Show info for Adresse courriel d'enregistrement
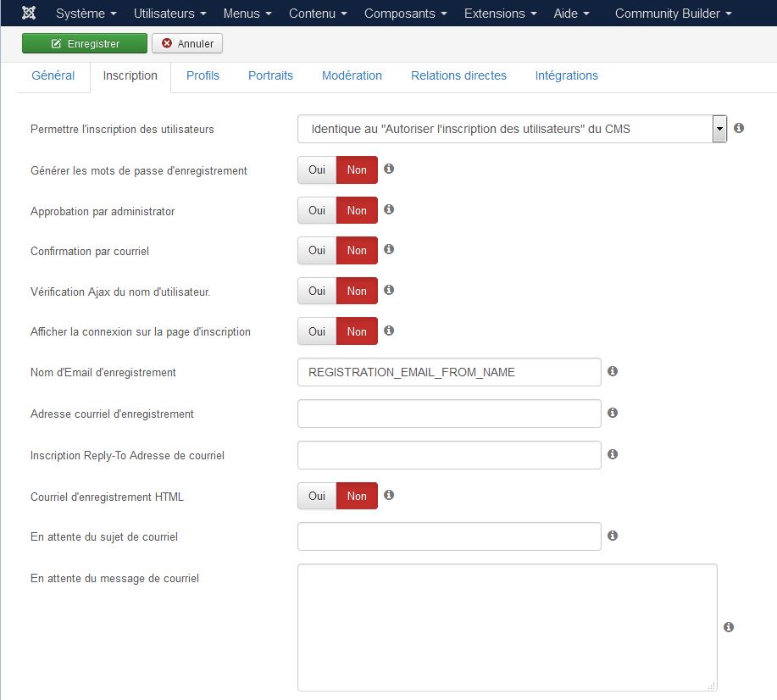This screenshot has width=777, height=700. click(613, 413)
